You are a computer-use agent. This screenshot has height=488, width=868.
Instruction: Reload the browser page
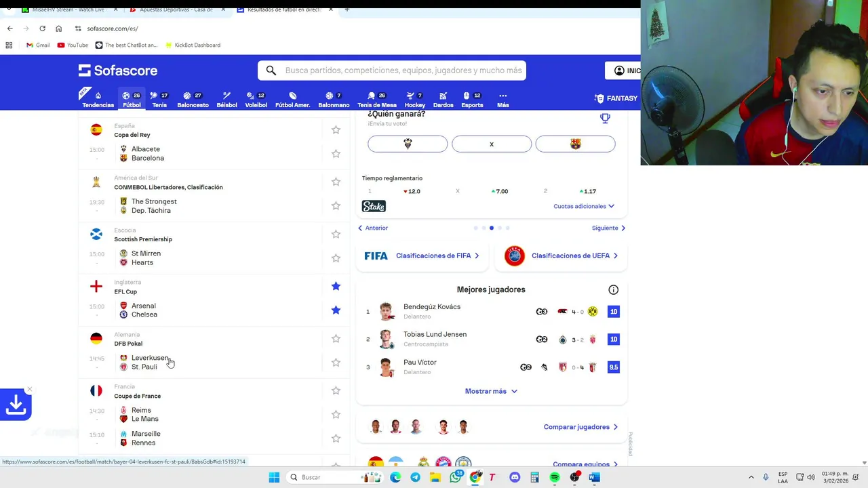[42, 28]
